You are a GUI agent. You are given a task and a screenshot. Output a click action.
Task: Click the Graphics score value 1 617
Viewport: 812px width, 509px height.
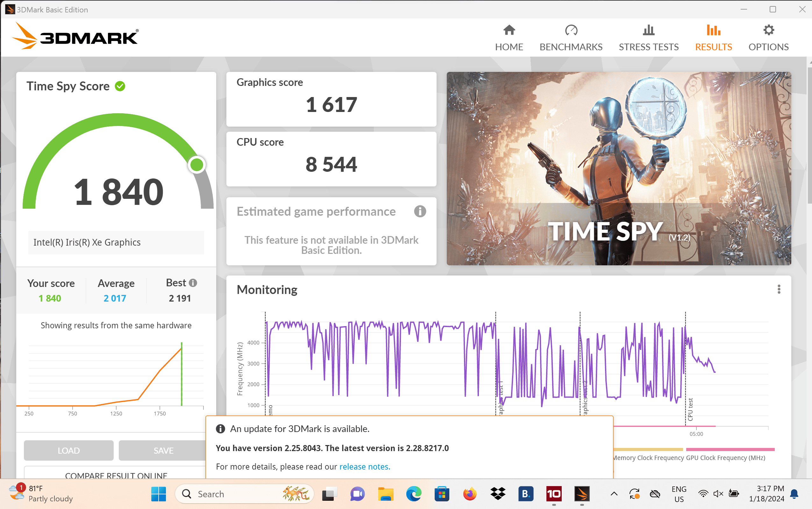331,105
